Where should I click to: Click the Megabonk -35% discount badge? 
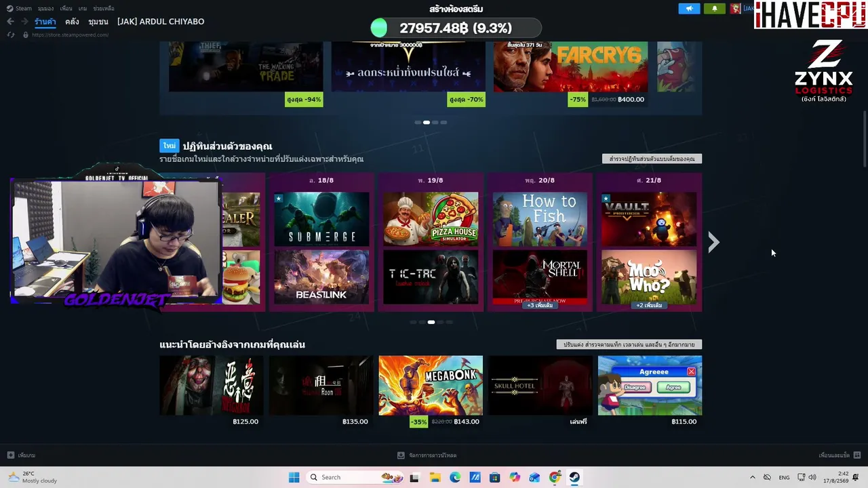coord(419,422)
